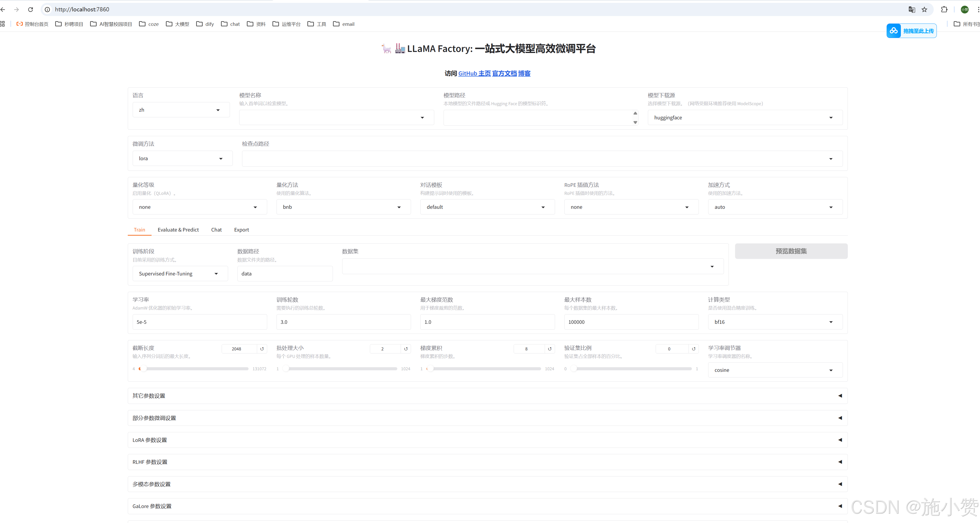This screenshot has height=523, width=980.
Task: Open the browser extensions puzzle icon
Action: (944, 10)
